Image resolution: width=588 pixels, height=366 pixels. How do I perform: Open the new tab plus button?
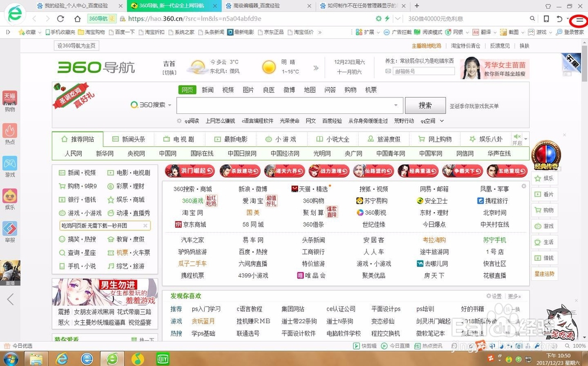pos(417,6)
